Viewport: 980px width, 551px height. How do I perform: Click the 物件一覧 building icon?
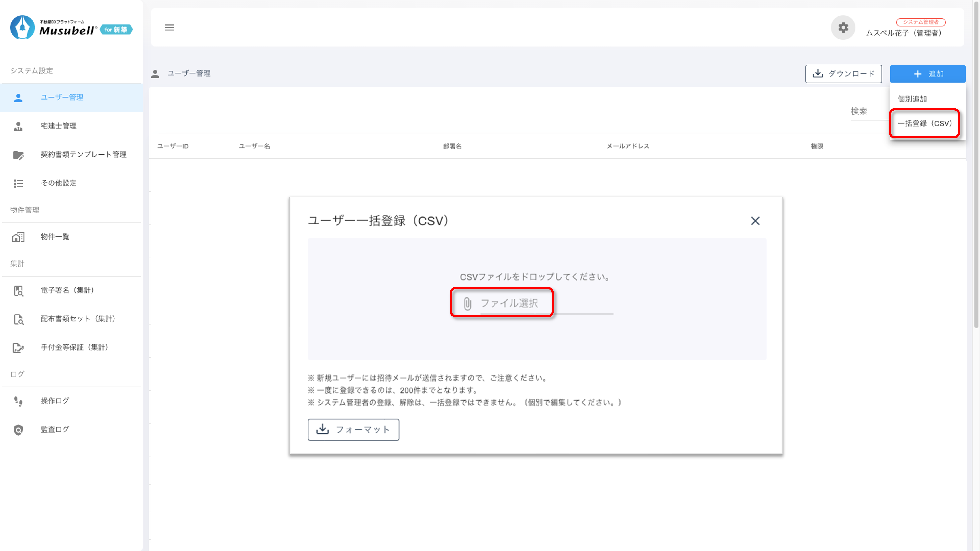tap(18, 237)
